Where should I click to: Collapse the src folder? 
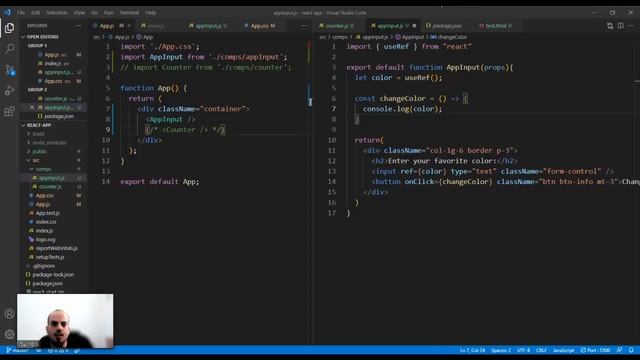(36, 160)
